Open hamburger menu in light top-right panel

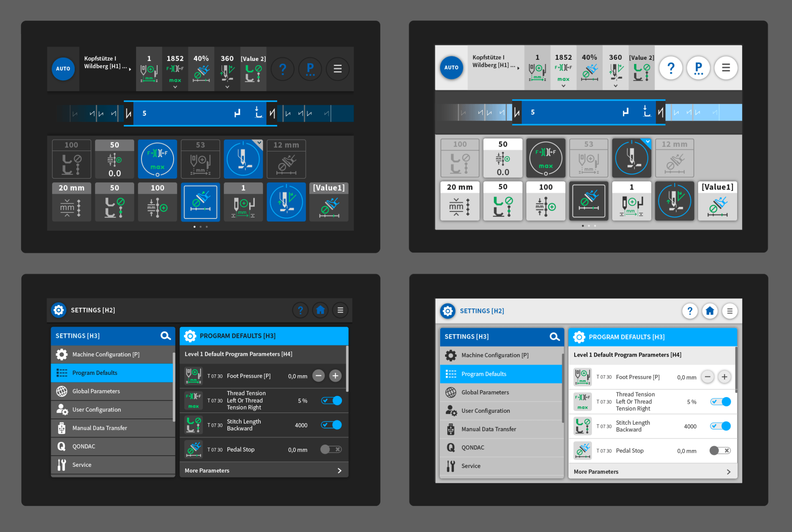tap(726, 68)
